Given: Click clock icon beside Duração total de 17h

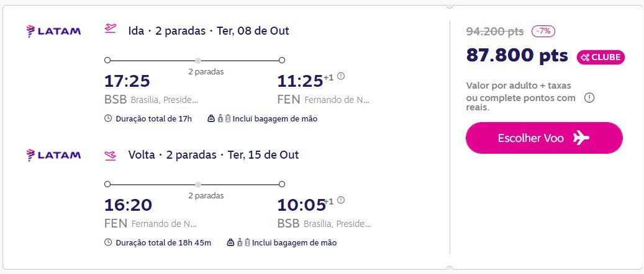Looking at the screenshot, I should coord(108,118).
